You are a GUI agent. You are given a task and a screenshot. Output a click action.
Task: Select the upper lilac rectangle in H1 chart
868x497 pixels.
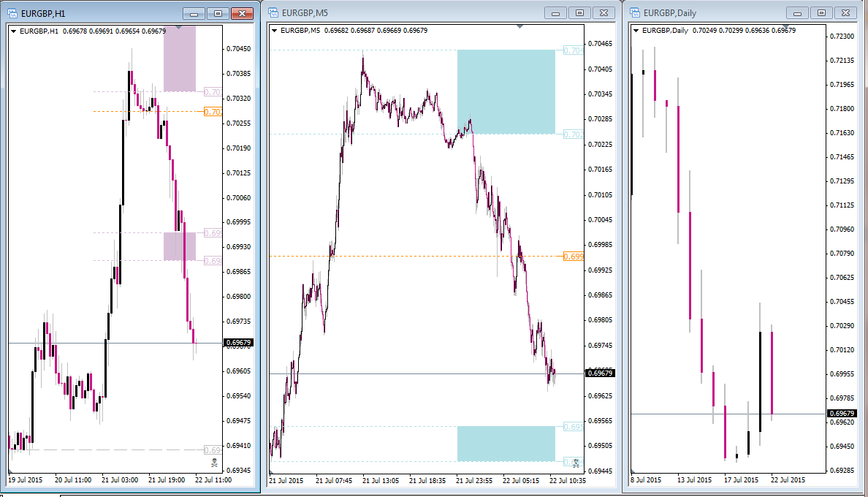pyautogui.click(x=179, y=58)
